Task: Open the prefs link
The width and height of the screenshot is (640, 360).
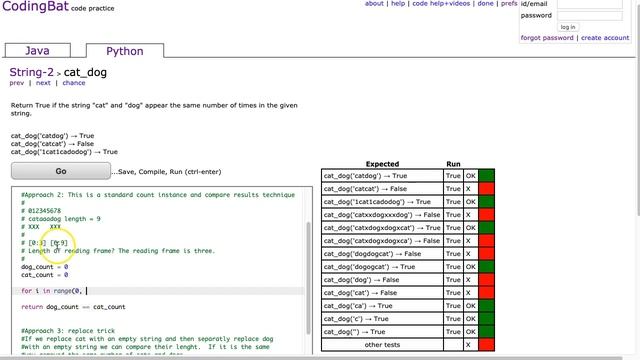Action: pyautogui.click(x=509, y=4)
